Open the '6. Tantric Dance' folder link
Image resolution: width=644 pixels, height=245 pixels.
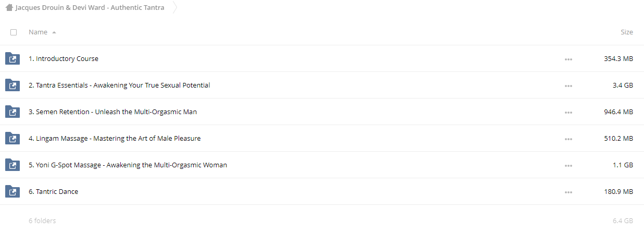[x=54, y=191]
